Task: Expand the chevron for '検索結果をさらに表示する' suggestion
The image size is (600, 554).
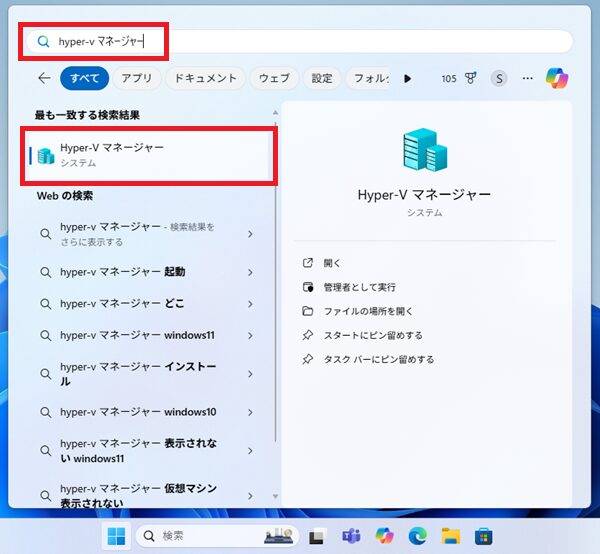Action: (250, 234)
